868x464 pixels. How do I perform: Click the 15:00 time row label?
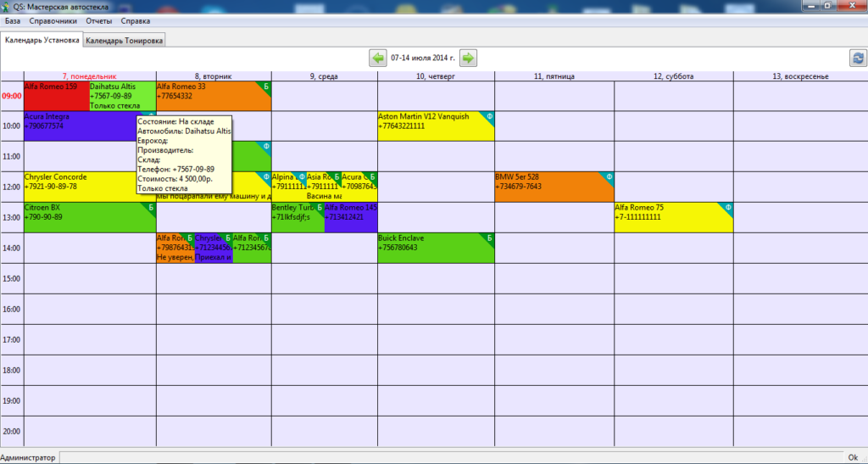click(x=12, y=278)
